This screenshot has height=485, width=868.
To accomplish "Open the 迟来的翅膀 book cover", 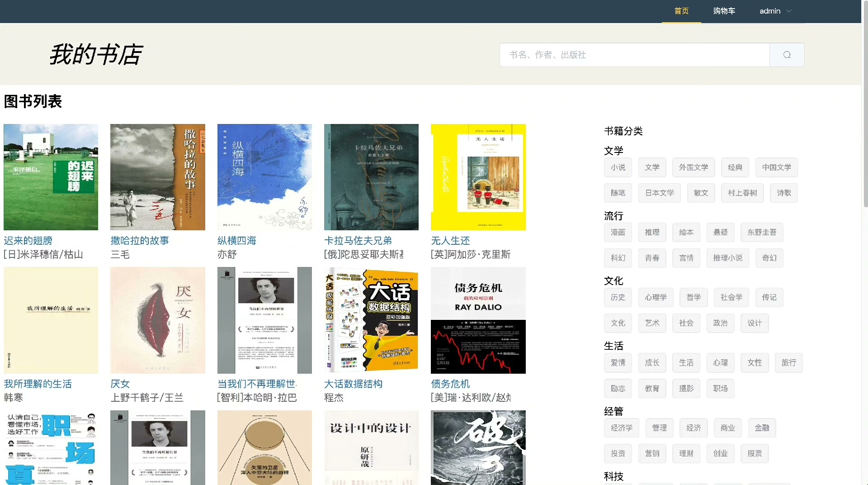I will (51, 177).
